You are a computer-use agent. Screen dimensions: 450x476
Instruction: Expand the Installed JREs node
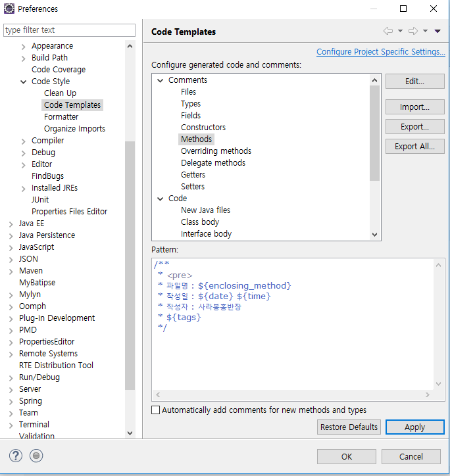click(x=24, y=189)
